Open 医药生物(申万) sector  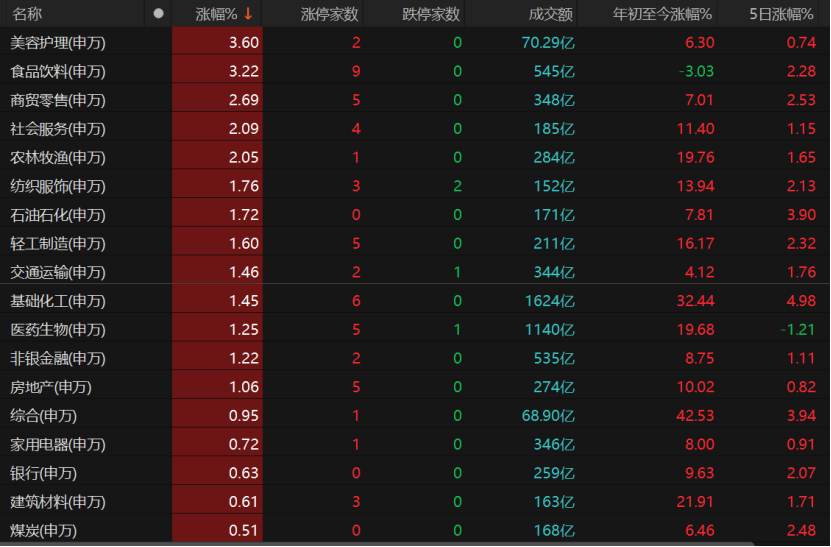pyautogui.click(x=57, y=330)
